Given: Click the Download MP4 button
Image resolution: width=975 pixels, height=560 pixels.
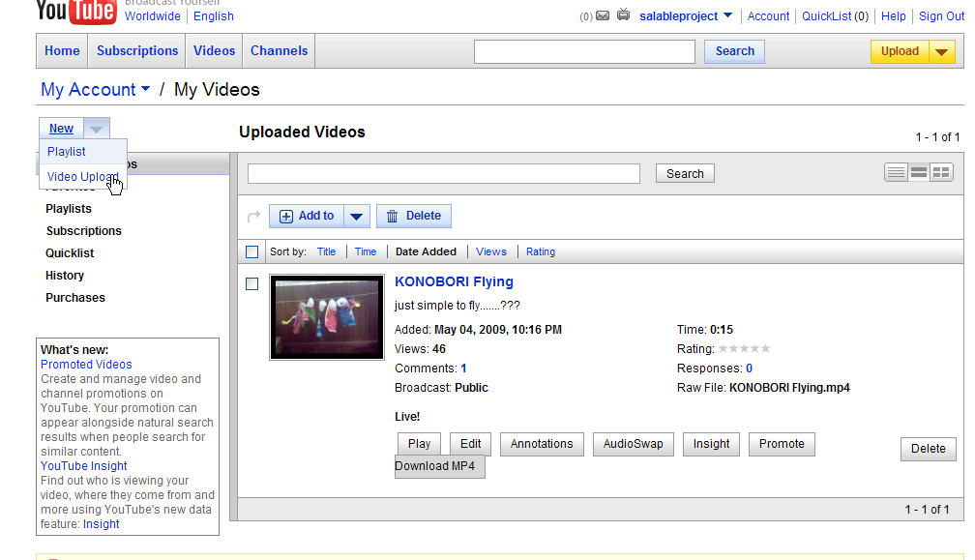Looking at the screenshot, I should [x=439, y=466].
